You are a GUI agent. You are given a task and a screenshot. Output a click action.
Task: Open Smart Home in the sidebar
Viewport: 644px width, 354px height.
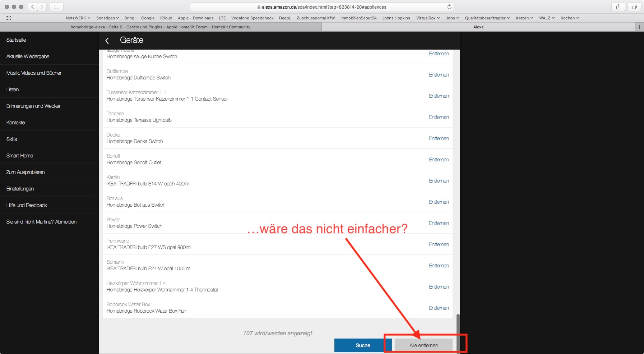click(x=20, y=156)
